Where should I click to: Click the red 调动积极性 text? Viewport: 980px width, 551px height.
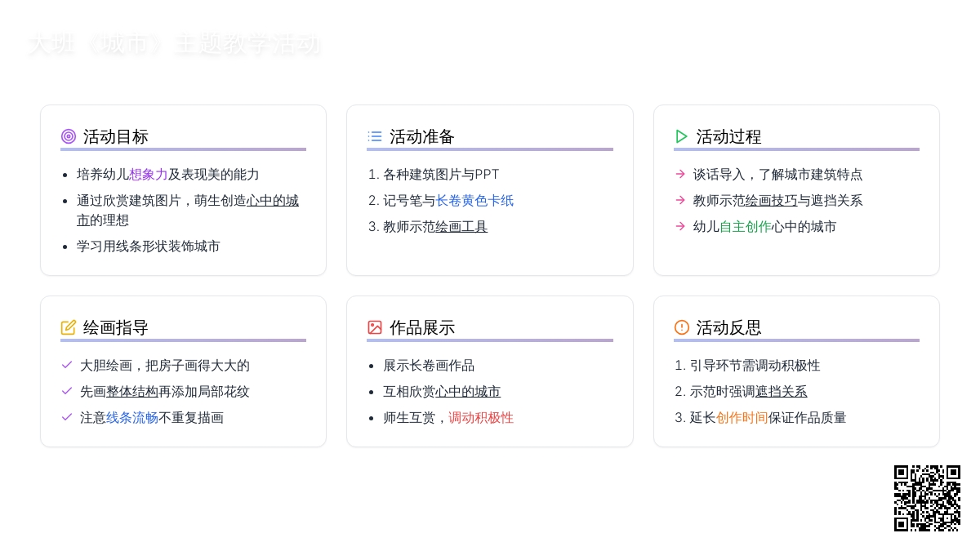coord(481,417)
